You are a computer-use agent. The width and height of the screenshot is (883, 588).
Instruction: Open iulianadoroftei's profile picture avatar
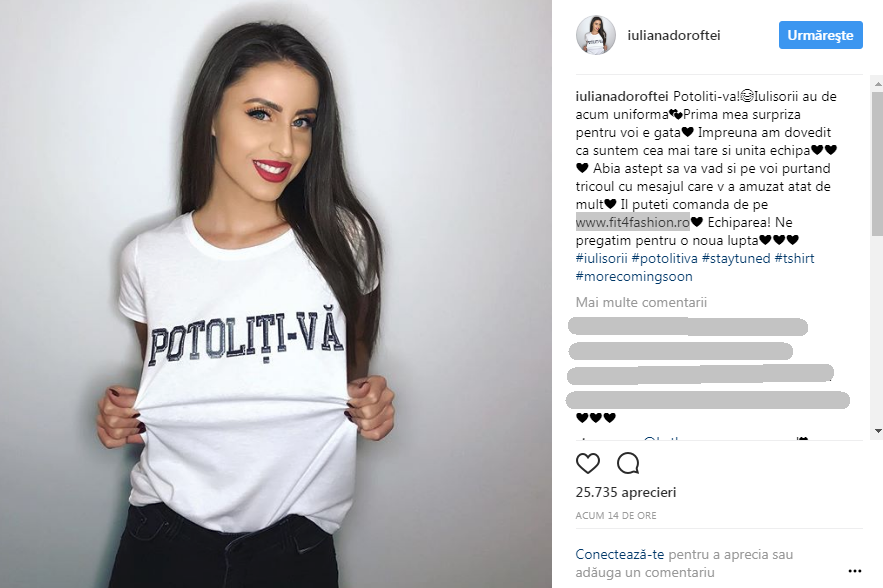pos(596,35)
